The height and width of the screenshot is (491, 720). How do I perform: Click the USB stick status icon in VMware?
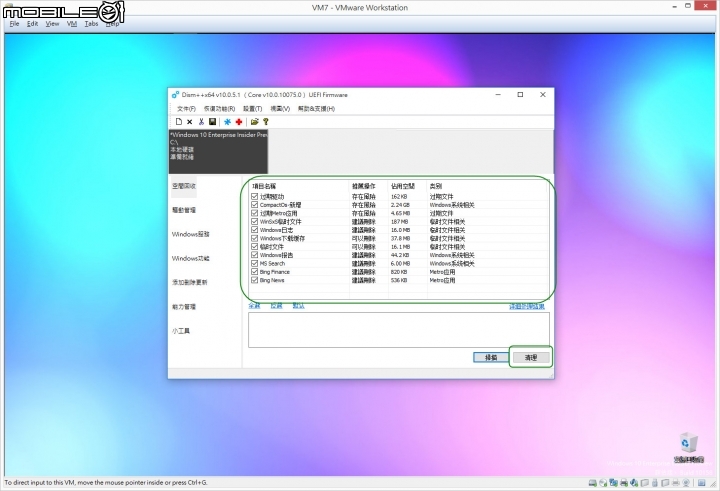655,483
